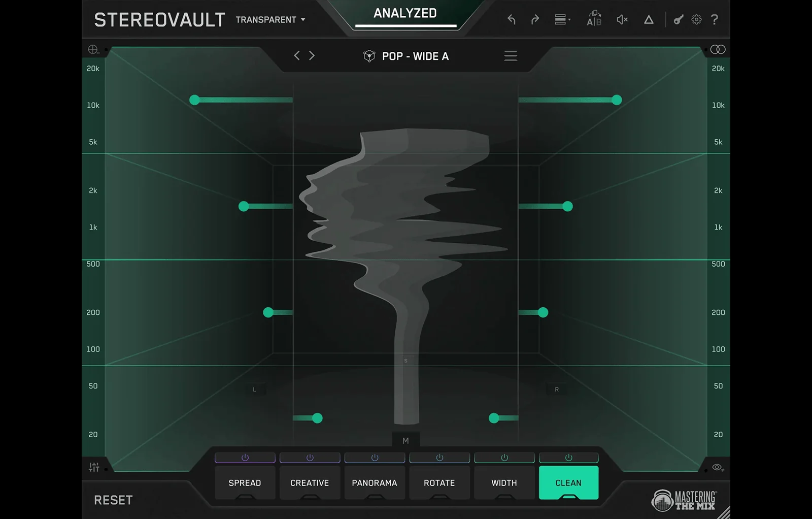Click the right 500 frequency label
812x519 pixels.
click(x=718, y=264)
